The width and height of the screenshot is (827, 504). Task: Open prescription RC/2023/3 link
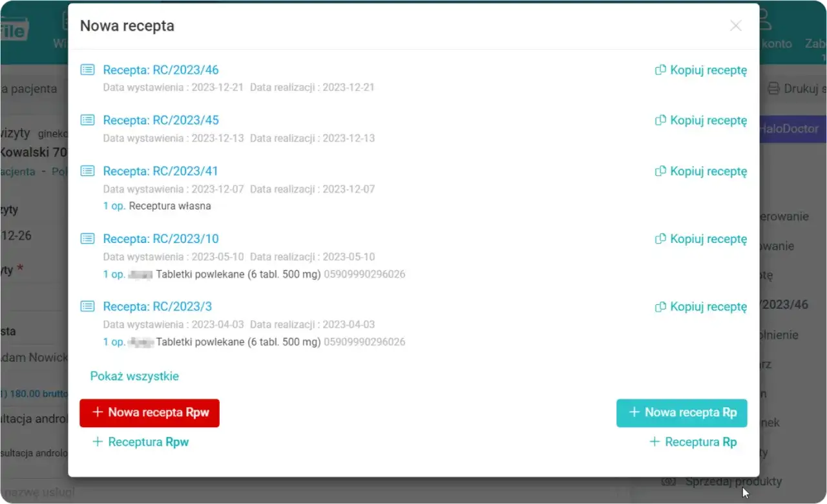pos(157,306)
